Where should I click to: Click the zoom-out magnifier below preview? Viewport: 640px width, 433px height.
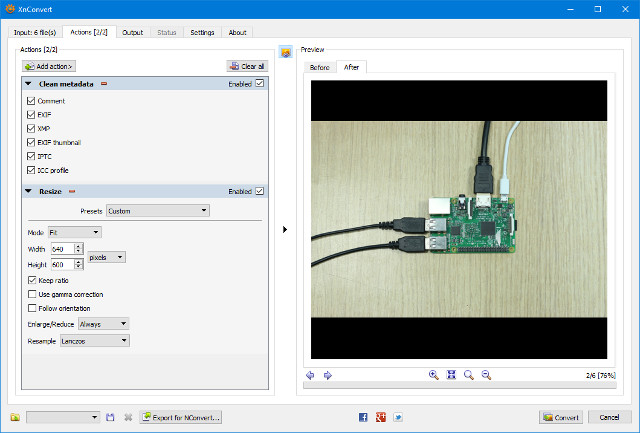[x=486, y=375]
